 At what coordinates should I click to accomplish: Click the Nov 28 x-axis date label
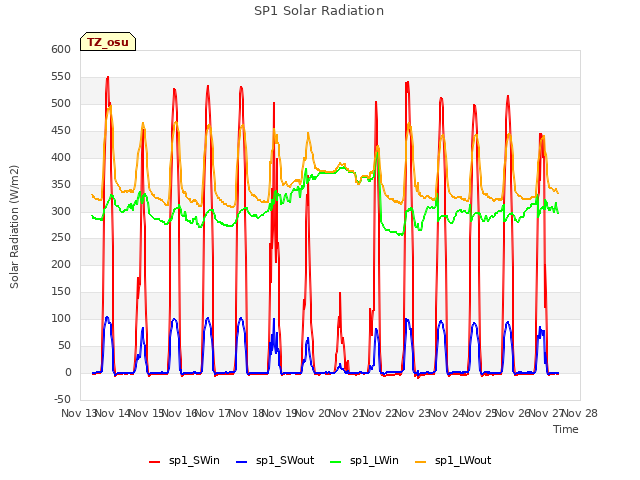580,413
